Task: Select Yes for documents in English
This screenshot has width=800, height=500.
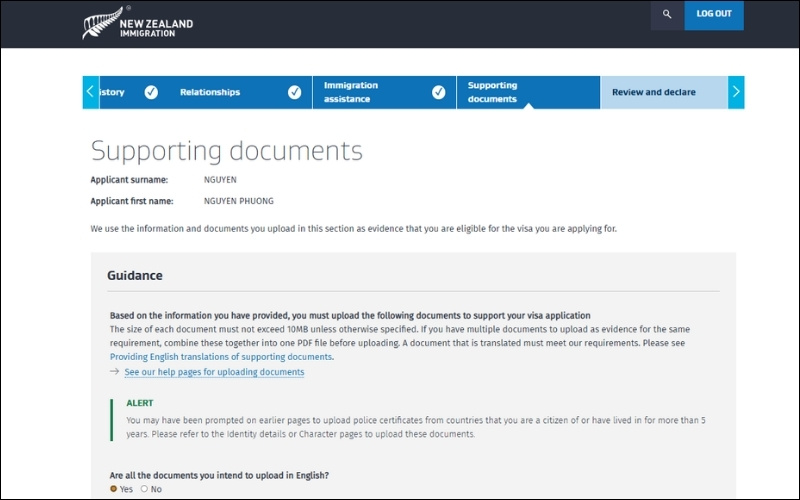Action: click(114, 489)
